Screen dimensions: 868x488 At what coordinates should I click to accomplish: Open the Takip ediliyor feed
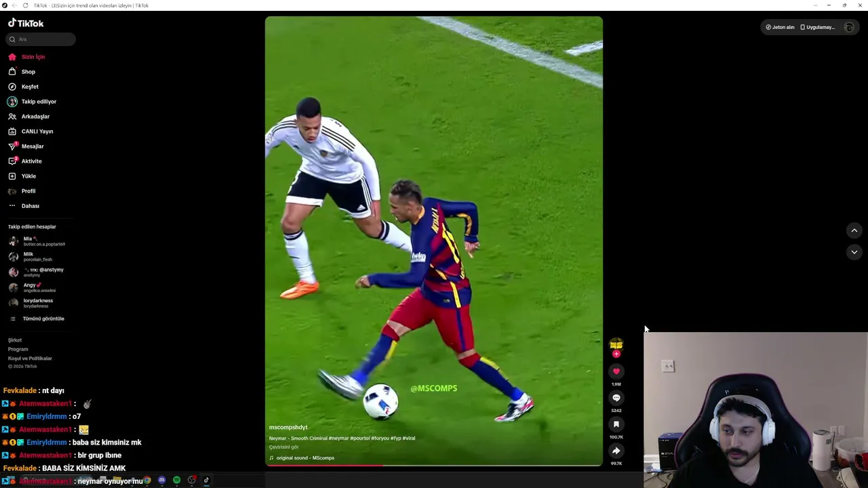(x=39, y=102)
